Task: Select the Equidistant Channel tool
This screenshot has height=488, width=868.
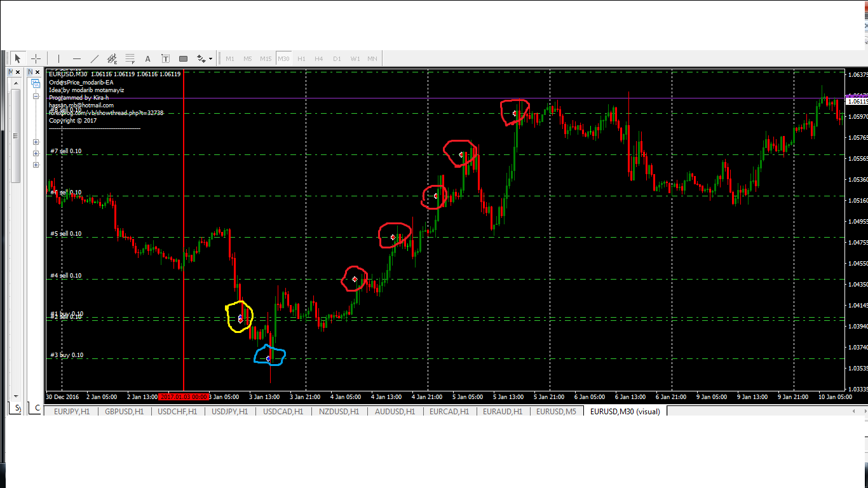Action: tap(112, 58)
